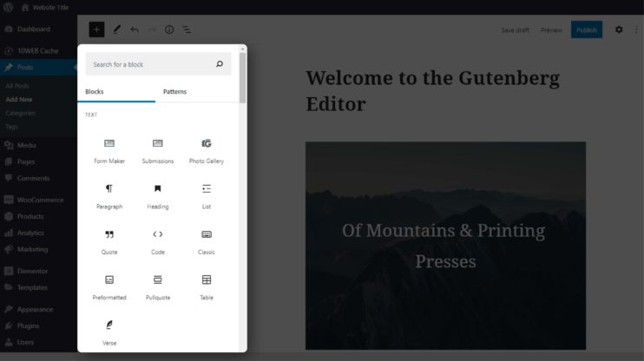Open Tags submenu item
644x361 pixels.
click(11, 127)
